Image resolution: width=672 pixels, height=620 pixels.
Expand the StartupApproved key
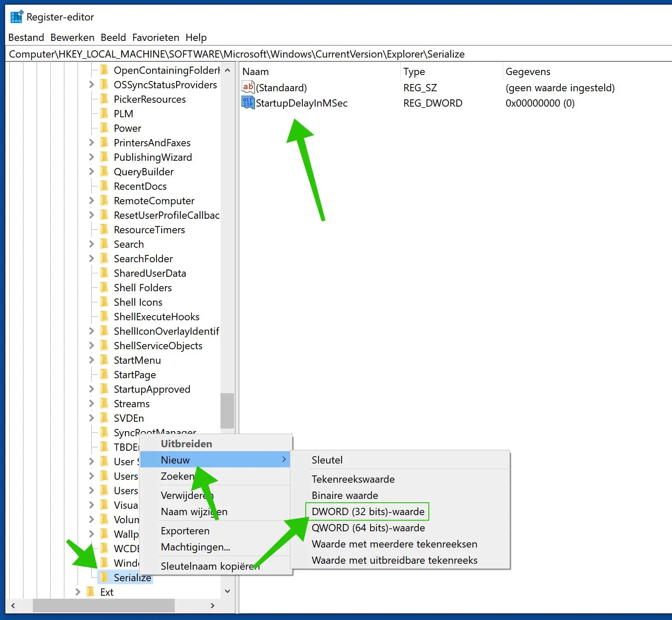tap(91, 389)
